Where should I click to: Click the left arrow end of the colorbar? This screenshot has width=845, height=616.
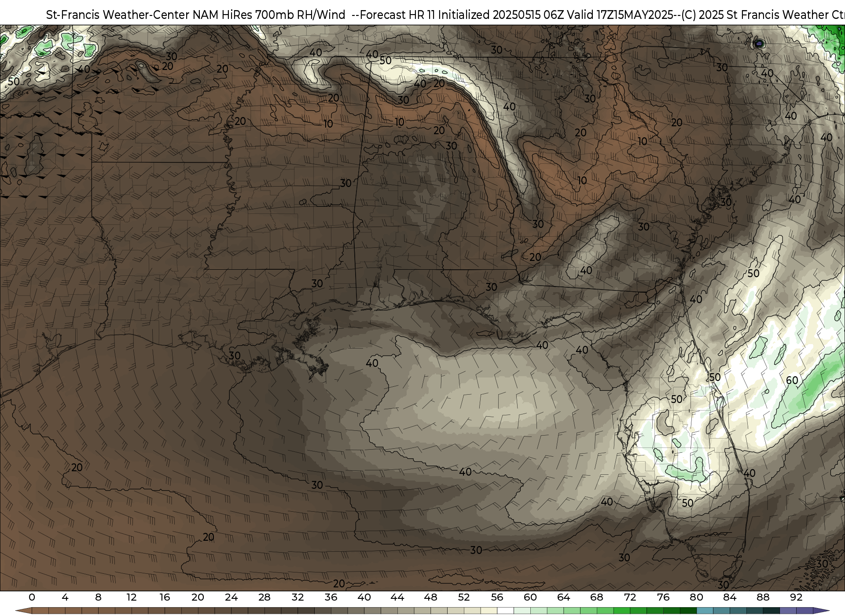pos(23,611)
